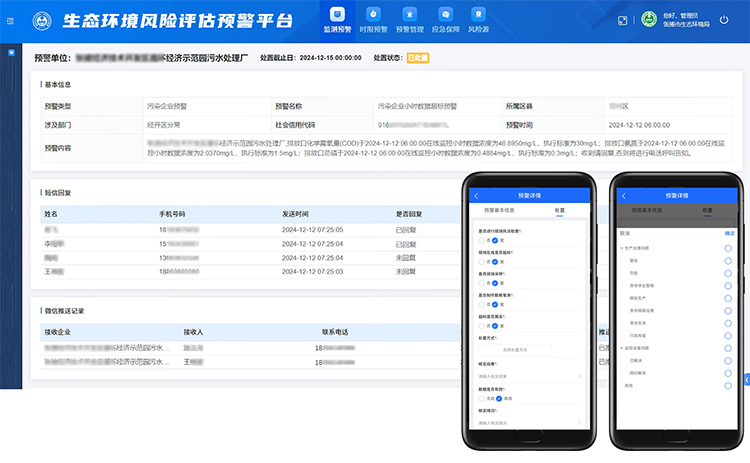Go back using the left phone's arrow

(x=476, y=196)
